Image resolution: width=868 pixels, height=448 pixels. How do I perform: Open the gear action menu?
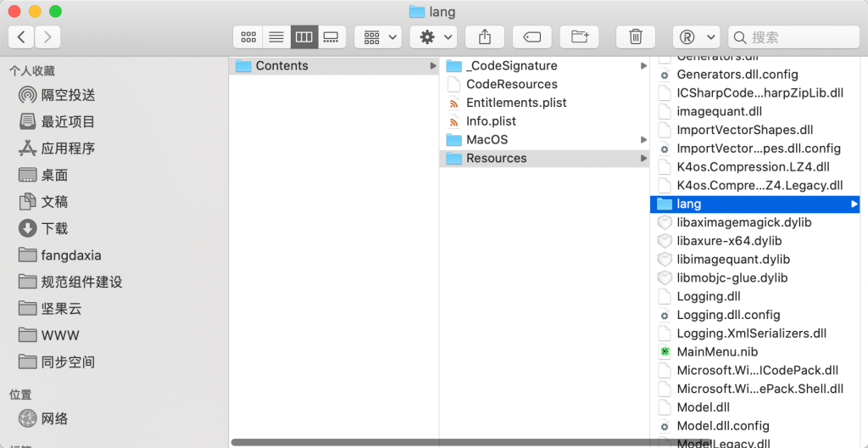(x=434, y=37)
